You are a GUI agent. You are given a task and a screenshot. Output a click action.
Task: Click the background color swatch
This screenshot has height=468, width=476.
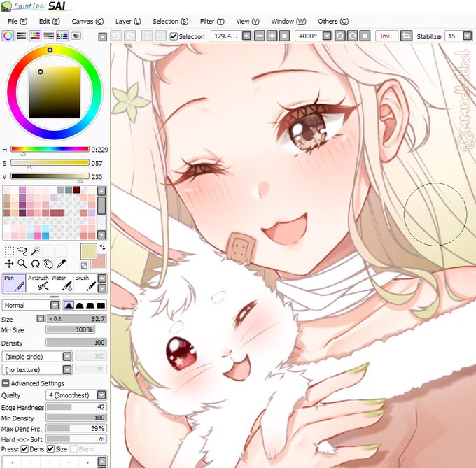click(101, 263)
